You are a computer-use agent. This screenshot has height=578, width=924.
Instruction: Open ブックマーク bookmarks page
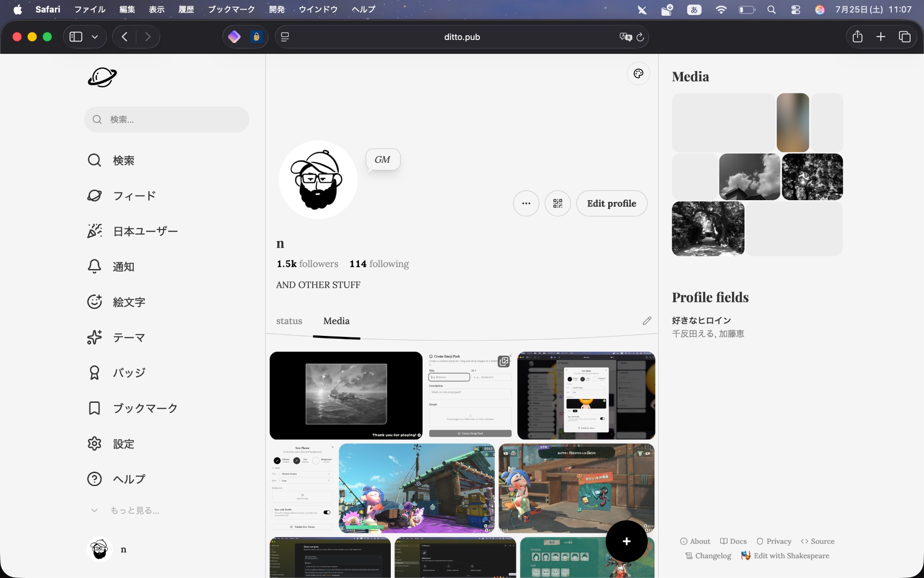point(132,409)
